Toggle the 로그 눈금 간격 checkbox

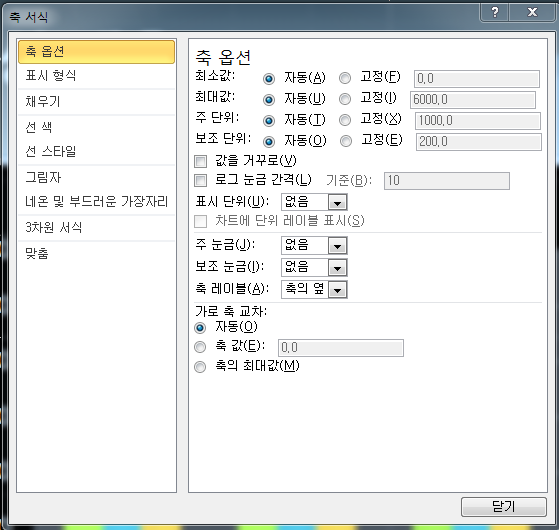(200, 180)
